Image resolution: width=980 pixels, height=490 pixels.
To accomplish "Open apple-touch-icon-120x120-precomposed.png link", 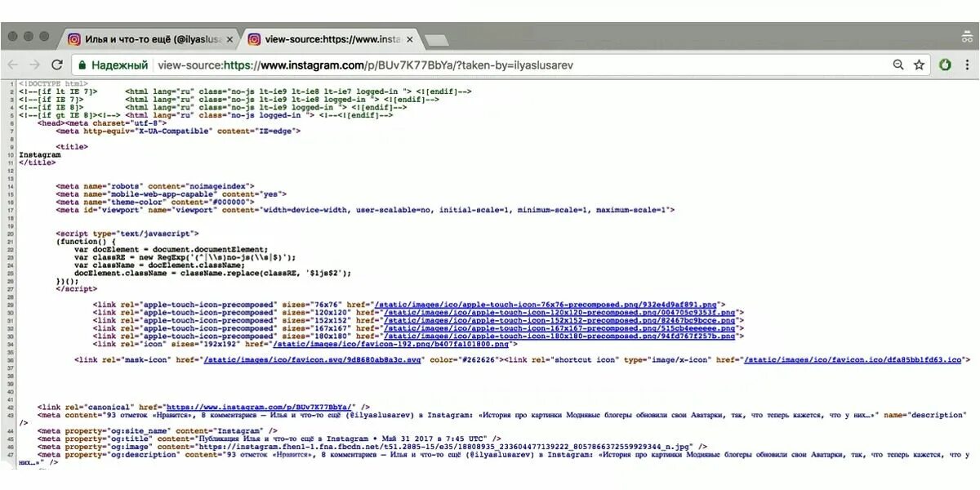I will click(559, 312).
